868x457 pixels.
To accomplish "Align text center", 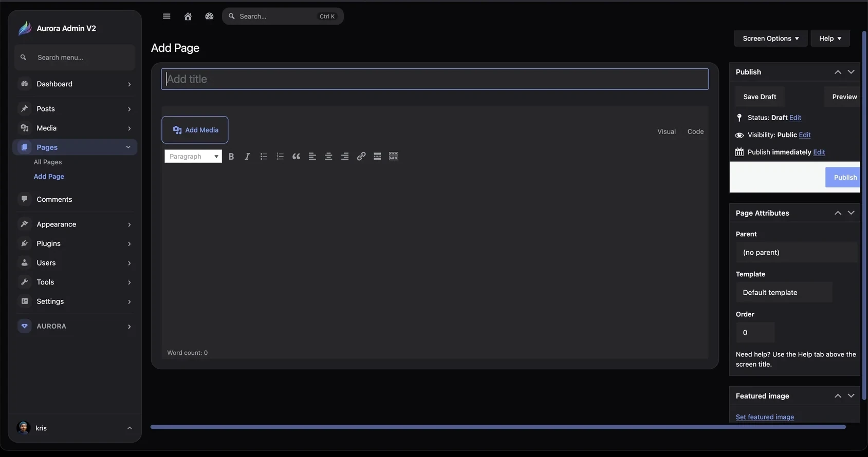I will 328,157.
